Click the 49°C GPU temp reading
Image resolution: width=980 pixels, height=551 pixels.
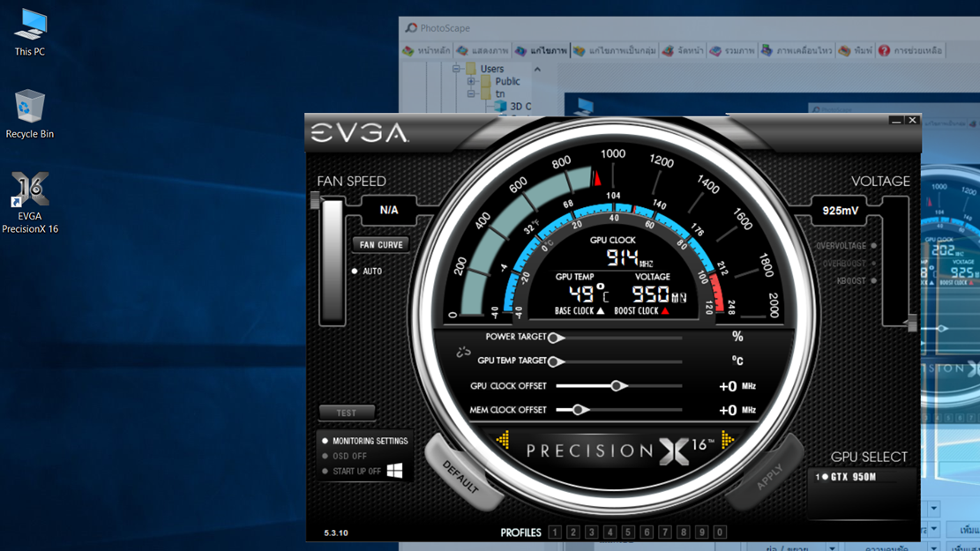tap(588, 294)
